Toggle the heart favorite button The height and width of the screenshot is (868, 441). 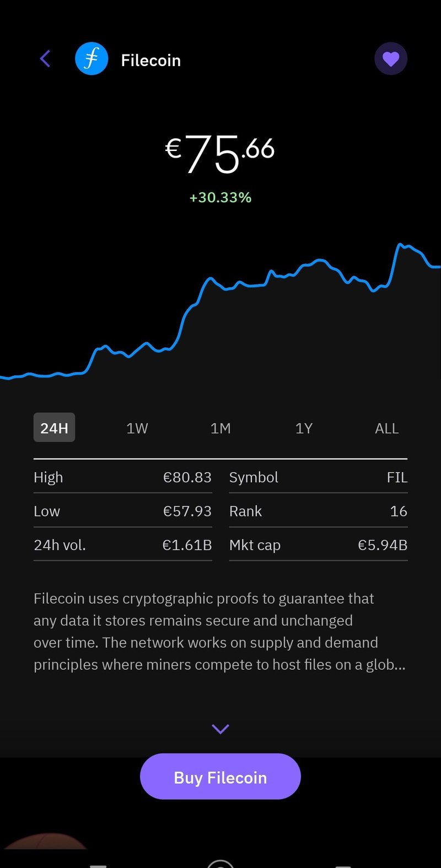coord(391,59)
